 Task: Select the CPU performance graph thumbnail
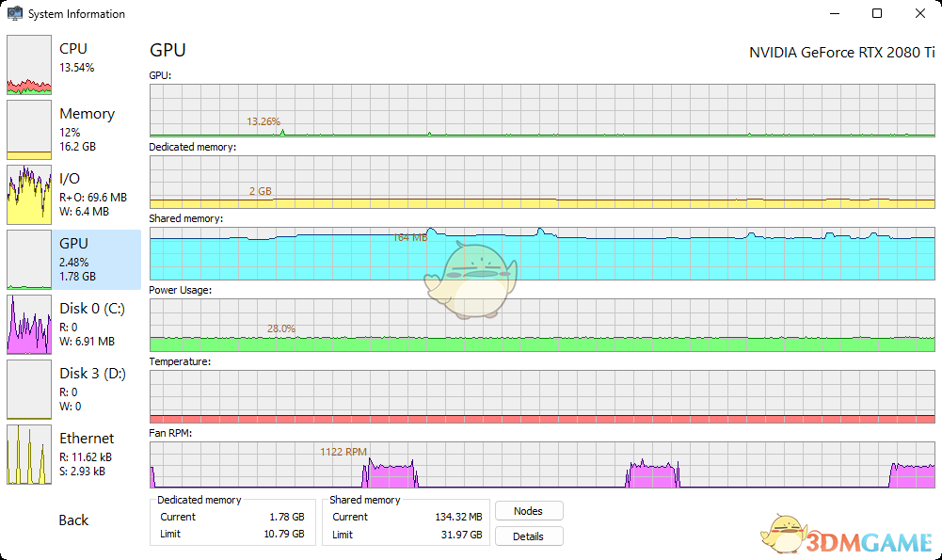28,65
